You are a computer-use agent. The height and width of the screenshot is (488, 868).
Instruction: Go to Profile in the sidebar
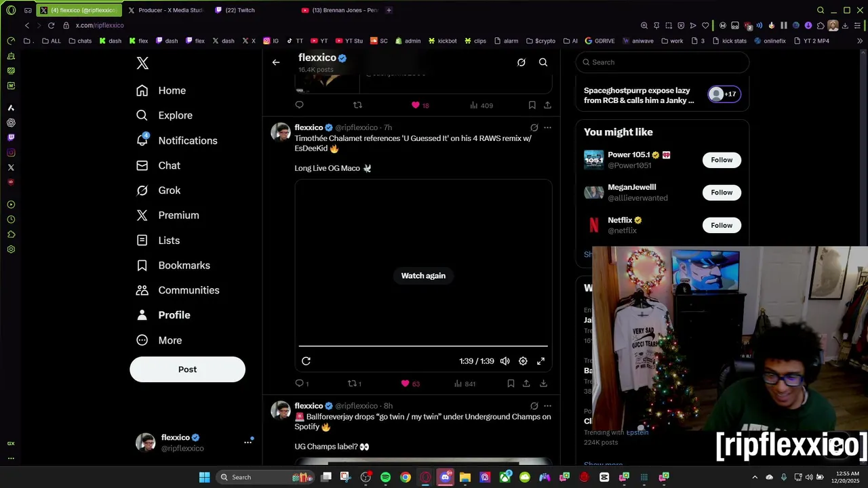[163, 315]
